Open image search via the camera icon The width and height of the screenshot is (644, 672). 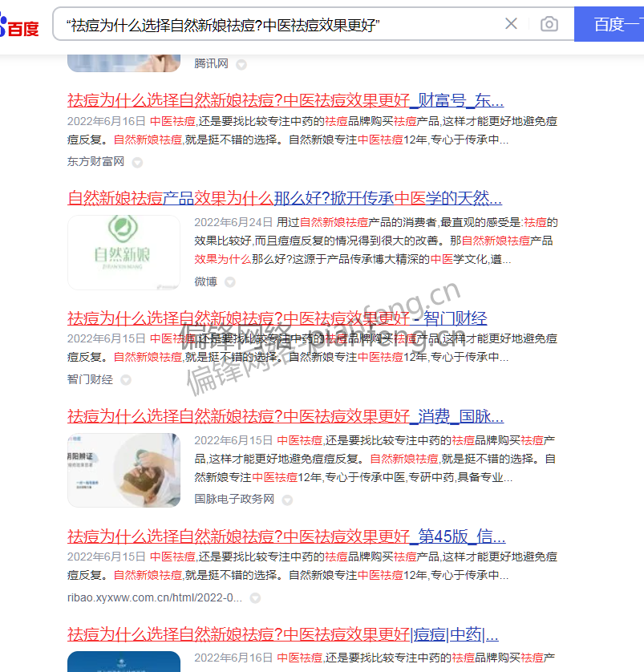coord(549,24)
